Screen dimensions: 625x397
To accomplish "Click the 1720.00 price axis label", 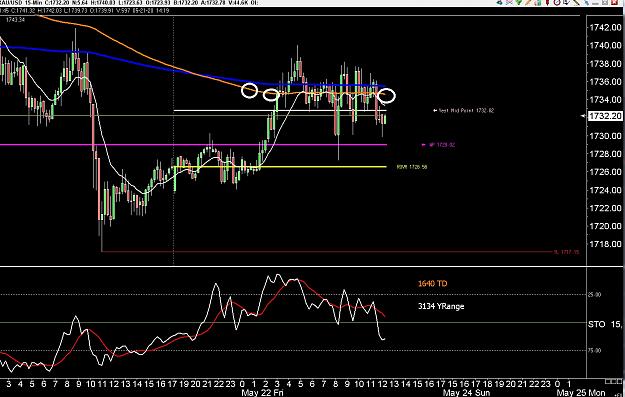I will (605, 226).
